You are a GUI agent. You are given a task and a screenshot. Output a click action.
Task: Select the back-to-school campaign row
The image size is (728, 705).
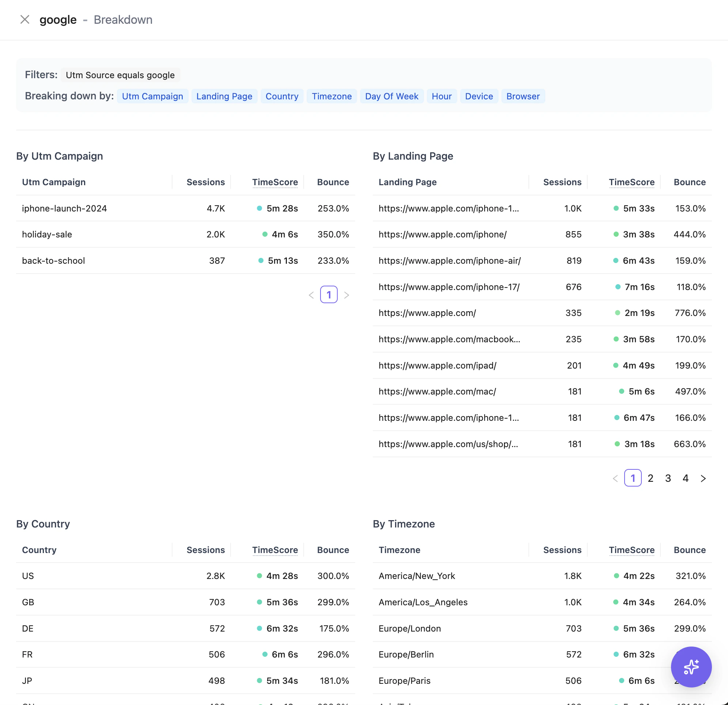(185, 260)
